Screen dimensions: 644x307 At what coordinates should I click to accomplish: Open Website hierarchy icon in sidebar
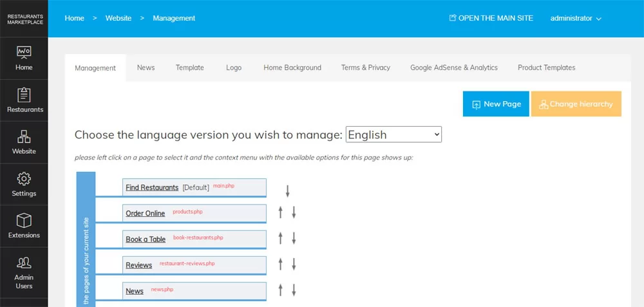click(24, 136)
